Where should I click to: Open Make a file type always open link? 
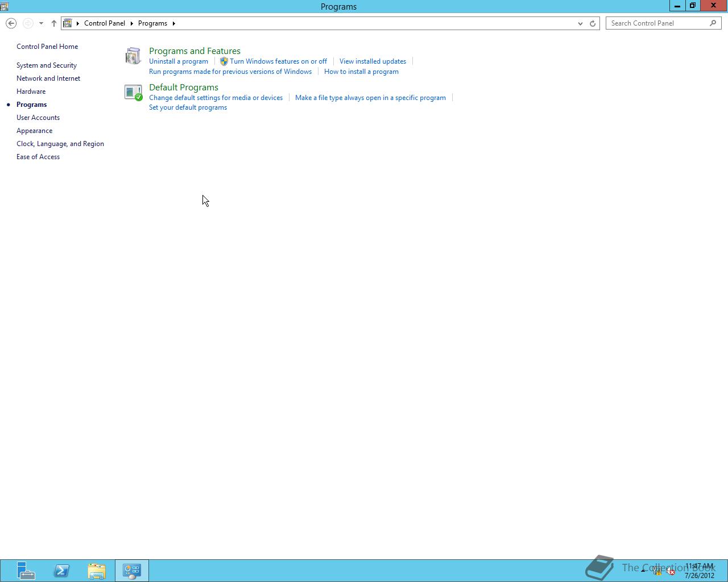click(370, 98)
